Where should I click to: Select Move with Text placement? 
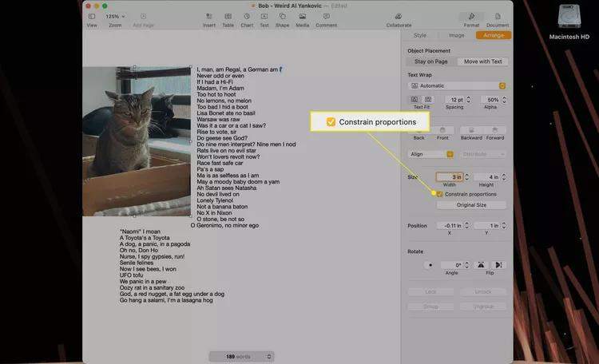[x=482, y=61]
